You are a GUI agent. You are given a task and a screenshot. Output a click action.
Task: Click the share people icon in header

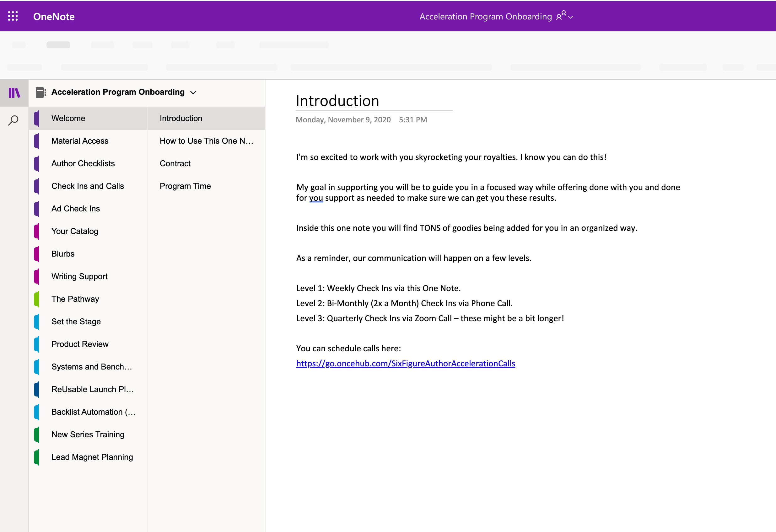click(561, 16)
